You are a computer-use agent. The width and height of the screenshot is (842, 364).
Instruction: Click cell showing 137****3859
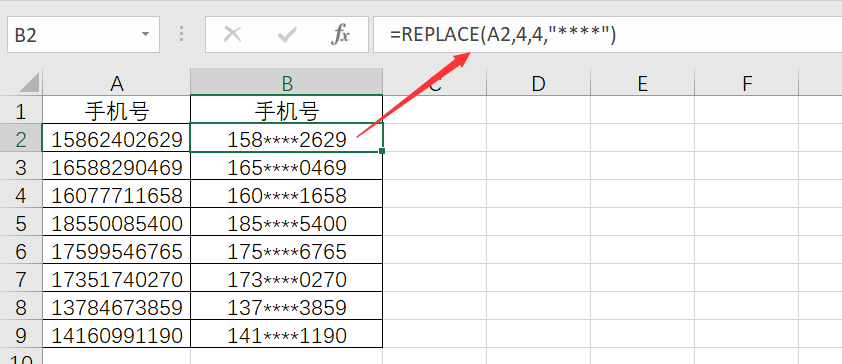(287, 306)
